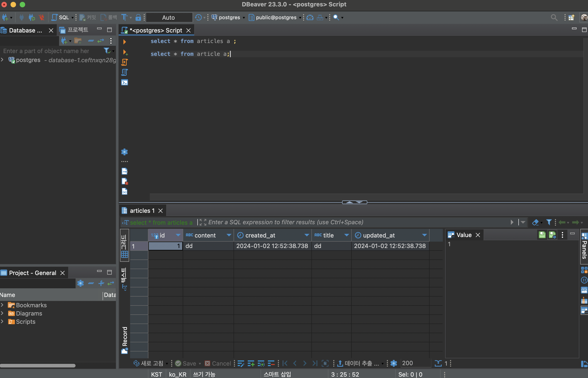Clear result filter with eraser icon
The image size is (588, 378).
click(x=535, y=222)
